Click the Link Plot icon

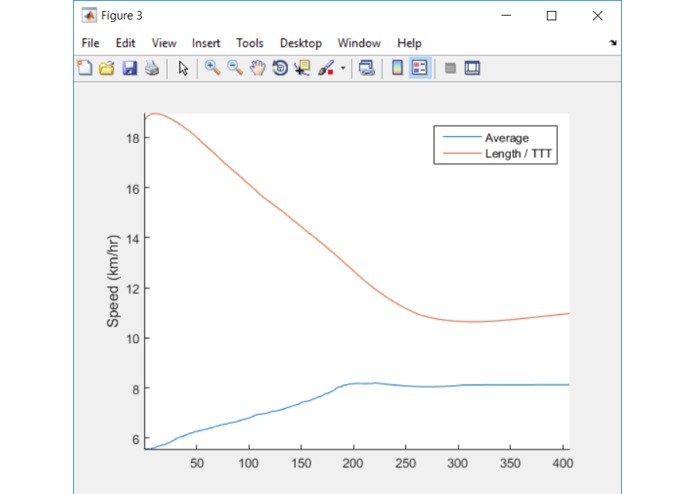[367, 68]
